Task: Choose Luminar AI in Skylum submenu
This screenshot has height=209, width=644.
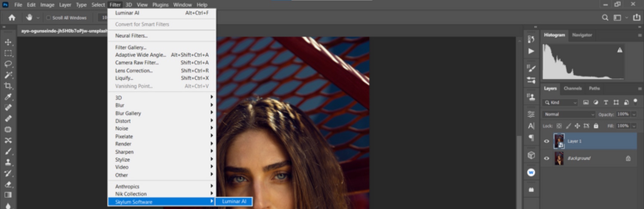Action: click(234, 201)
